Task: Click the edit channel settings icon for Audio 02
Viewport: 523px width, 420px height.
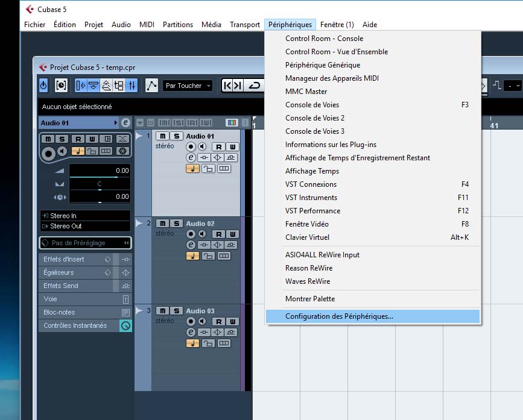Action: coord(191,245)
